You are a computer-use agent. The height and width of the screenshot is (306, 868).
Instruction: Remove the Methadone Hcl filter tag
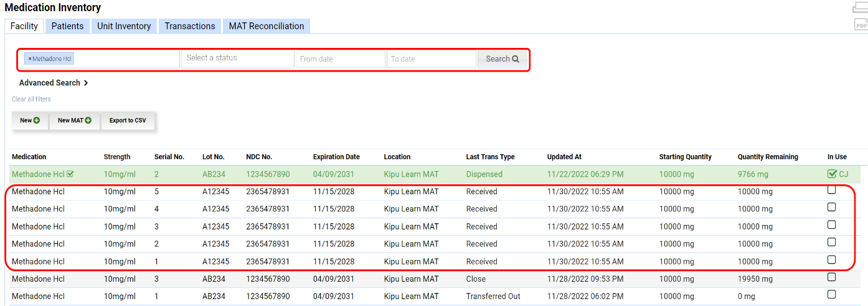coord(30,59)
